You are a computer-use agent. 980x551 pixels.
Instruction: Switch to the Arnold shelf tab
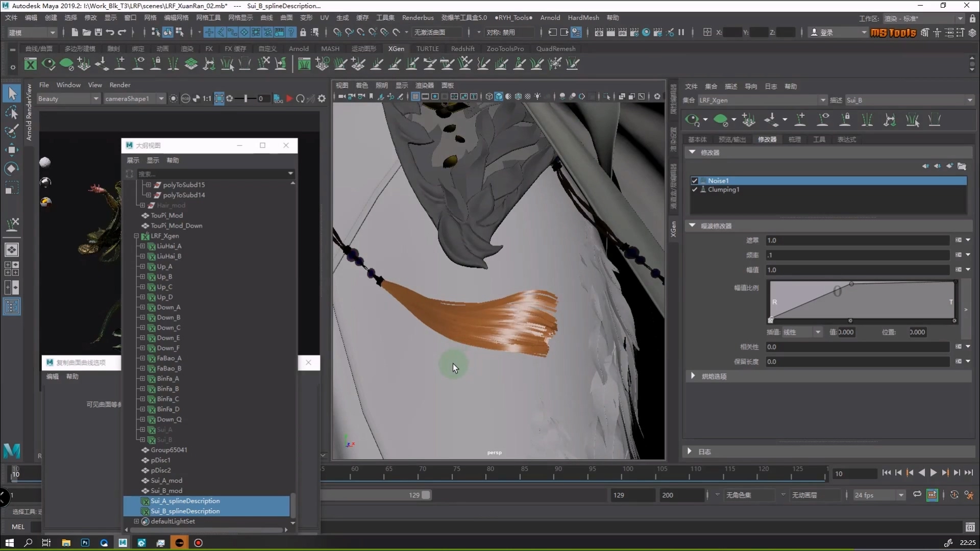pyautogui.click(x=299, y=48)
